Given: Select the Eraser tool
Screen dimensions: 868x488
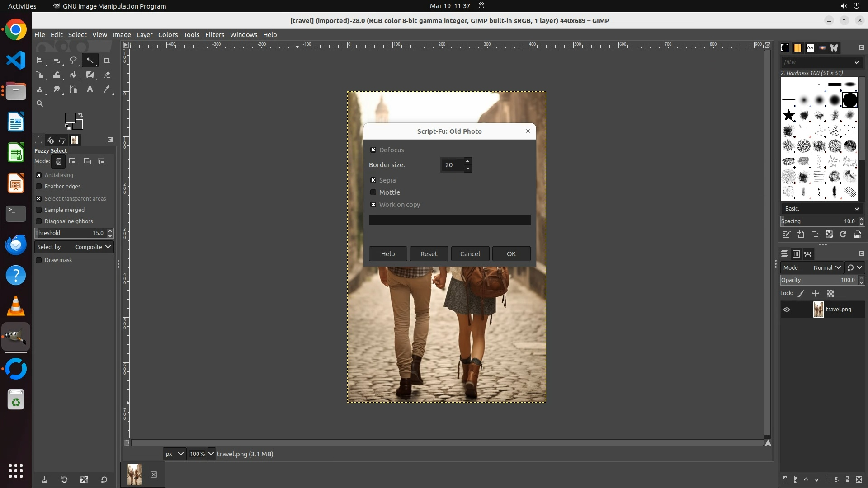Looking at the screenshot, I should 107,75.
